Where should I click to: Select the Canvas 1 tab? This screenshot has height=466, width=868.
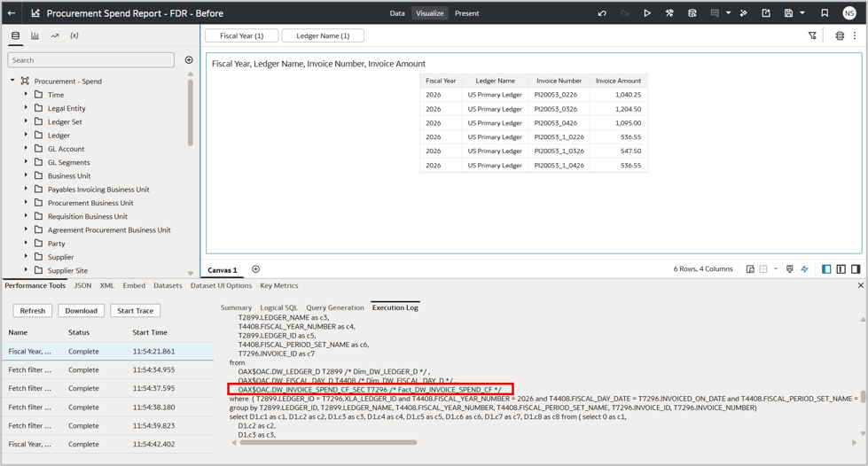tap(223, 270)
